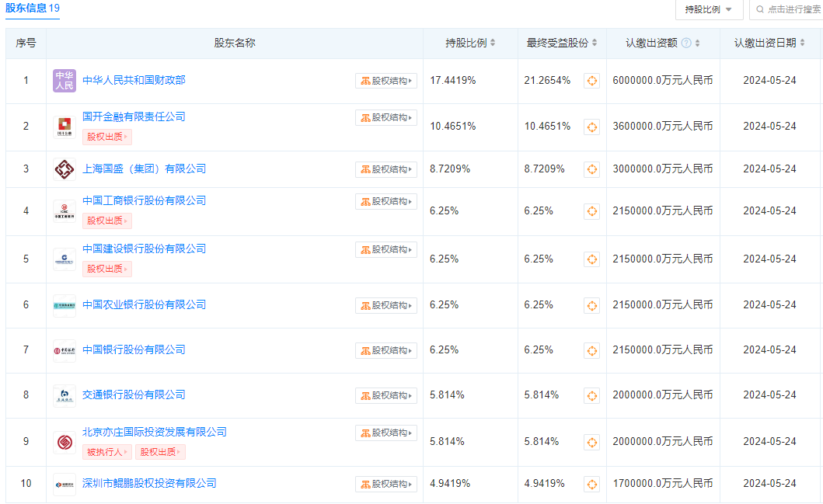Open 中国工商银行股份有限公司 link
The image size is (823, 504).
coord(145,201)
